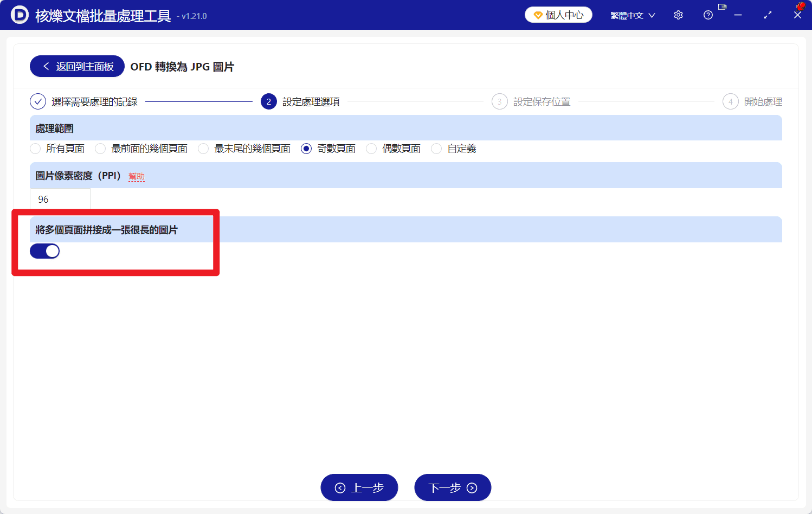Screen dimensions: 812x514
Task: Click the fullscreen expand arrows icon
Action: (x=768, y=15)
